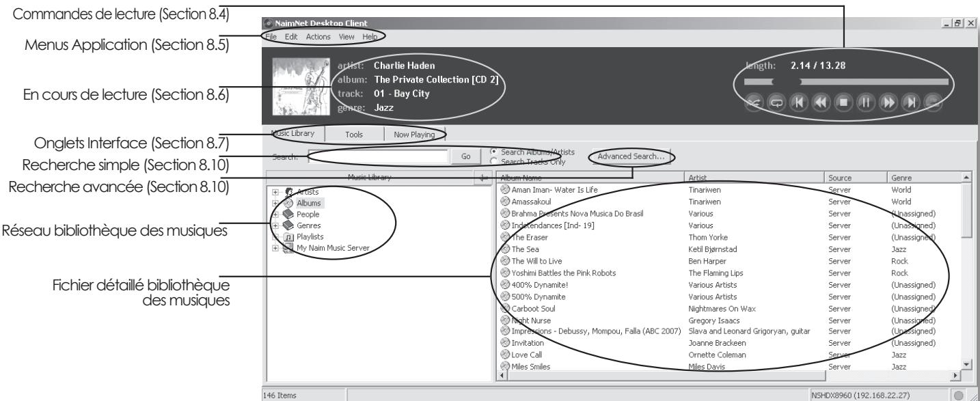The width and height of the screenshot is (980, 401).
Task: Open the Advanced Search dialog
Action: (x=631, y=156)
